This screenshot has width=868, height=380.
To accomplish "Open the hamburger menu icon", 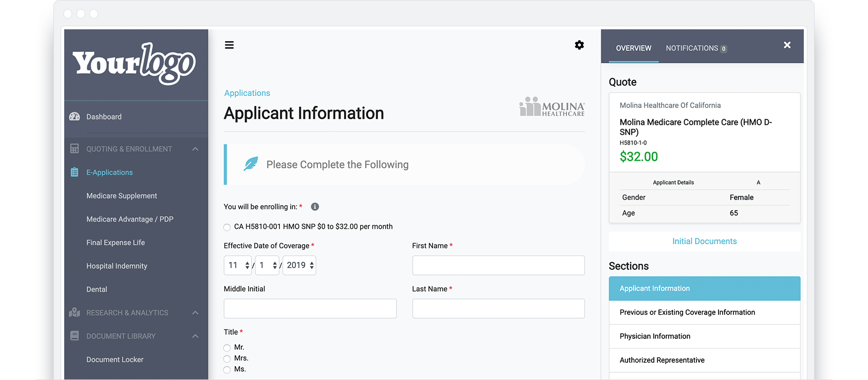I will coord(229,45).
